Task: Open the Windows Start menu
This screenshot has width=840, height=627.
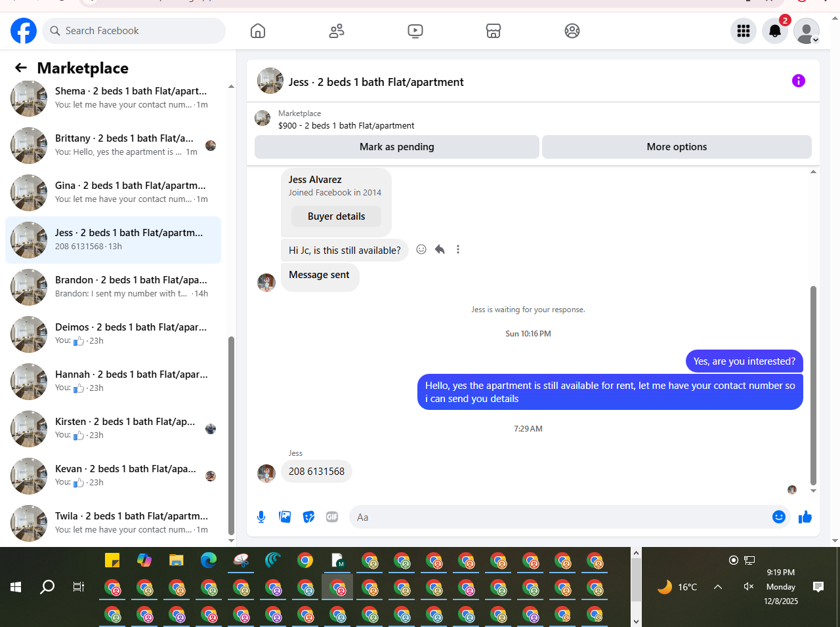Action: 16,587
